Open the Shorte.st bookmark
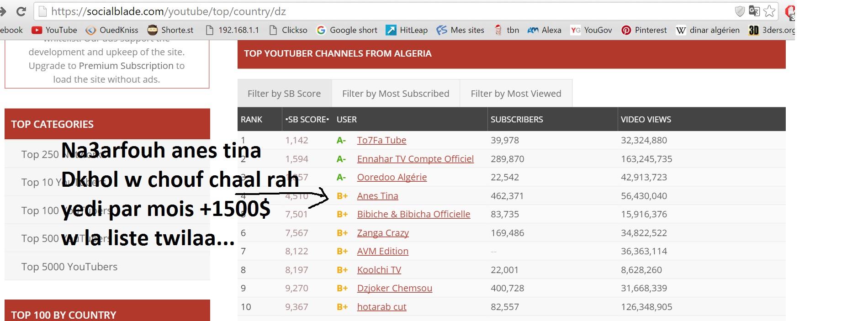Screen dimensions: 868x321 click(170, 30)
